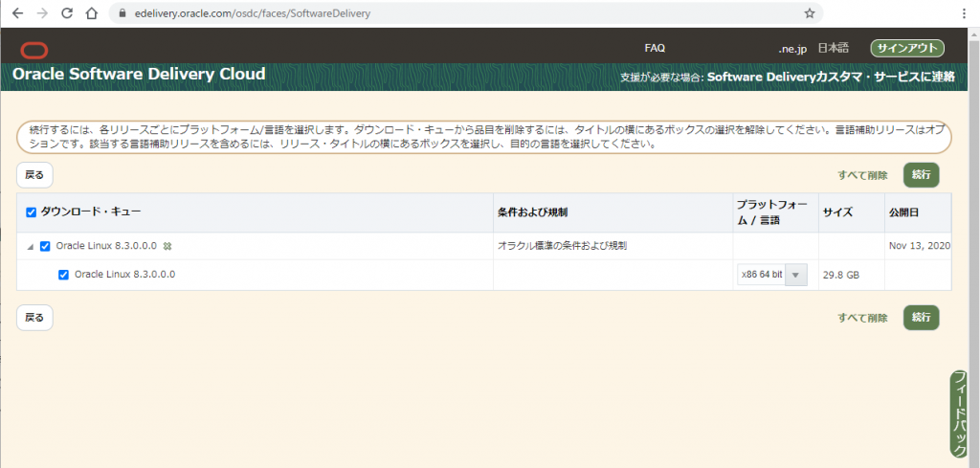The width and height of the screenshot is (980, 468).
Task: Uncheck the parent Oracle Linux 8.3.0.0.0 release checkbox
Action: [45, 246]
